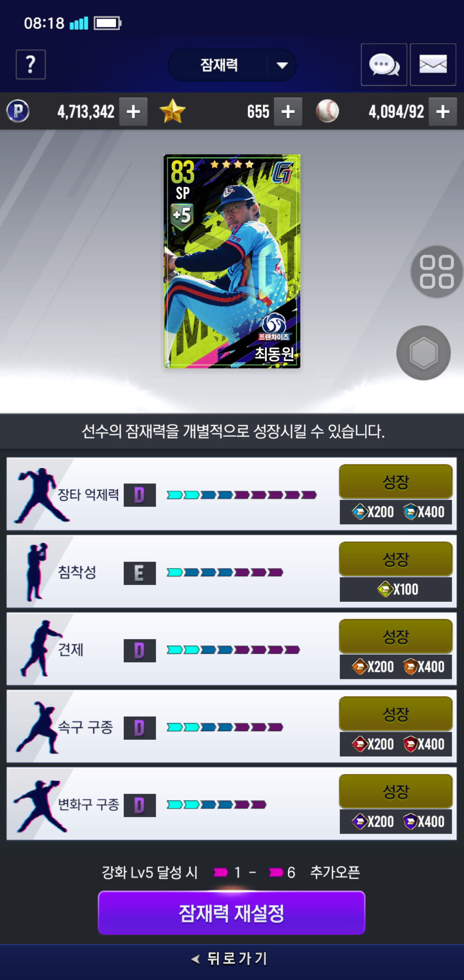
Task: Open the mail envelope icon
Action: tap(433, 65)
